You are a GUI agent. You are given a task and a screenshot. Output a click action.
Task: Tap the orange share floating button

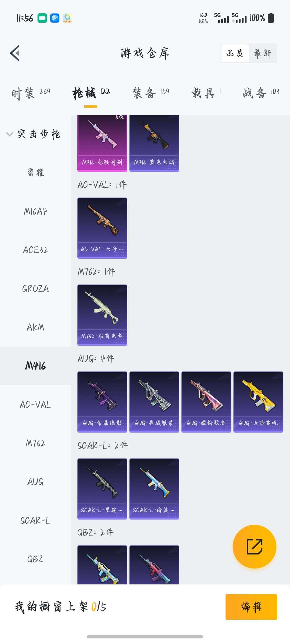(x=254, y=546)
